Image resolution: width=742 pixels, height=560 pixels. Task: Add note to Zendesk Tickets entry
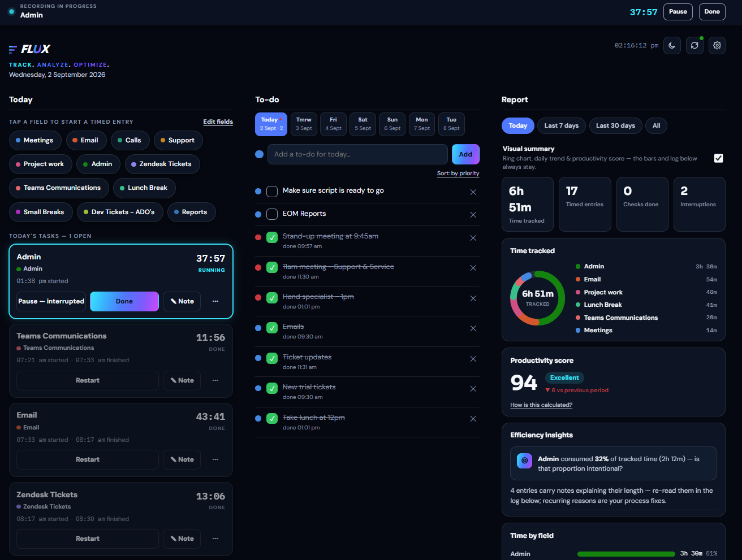(x=182, y=539)
